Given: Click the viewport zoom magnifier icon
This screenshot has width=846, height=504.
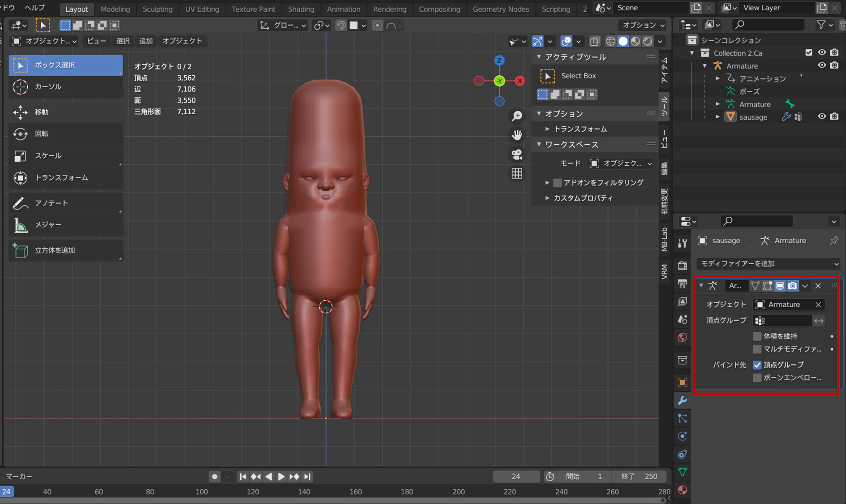Looking at the screenshot, I should click(x=517, y=116).
